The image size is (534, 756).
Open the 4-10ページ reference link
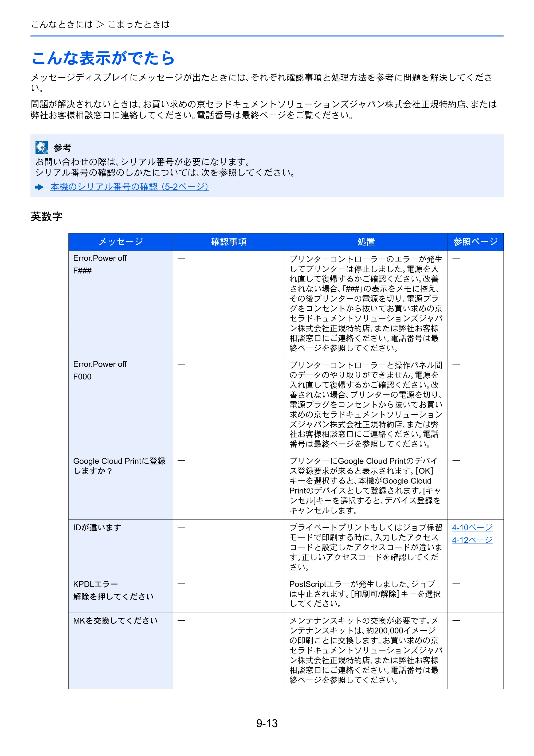point(472,527)
